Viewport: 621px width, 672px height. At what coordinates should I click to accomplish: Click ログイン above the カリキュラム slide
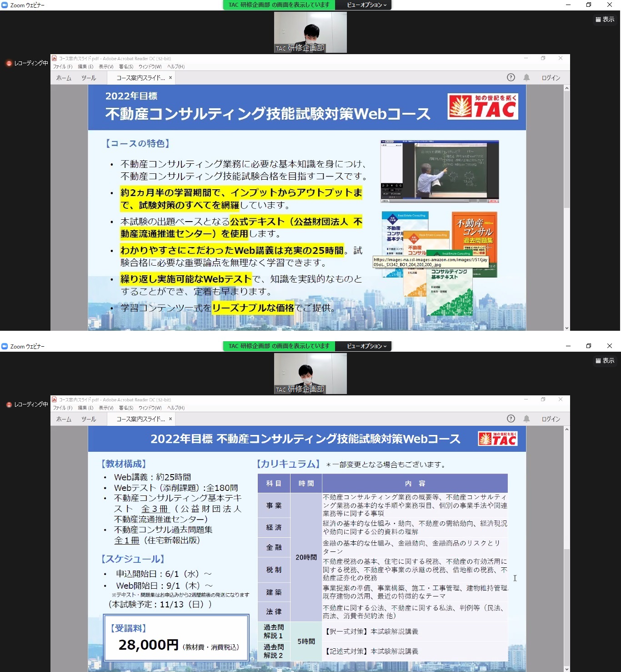tap(551, 419)
